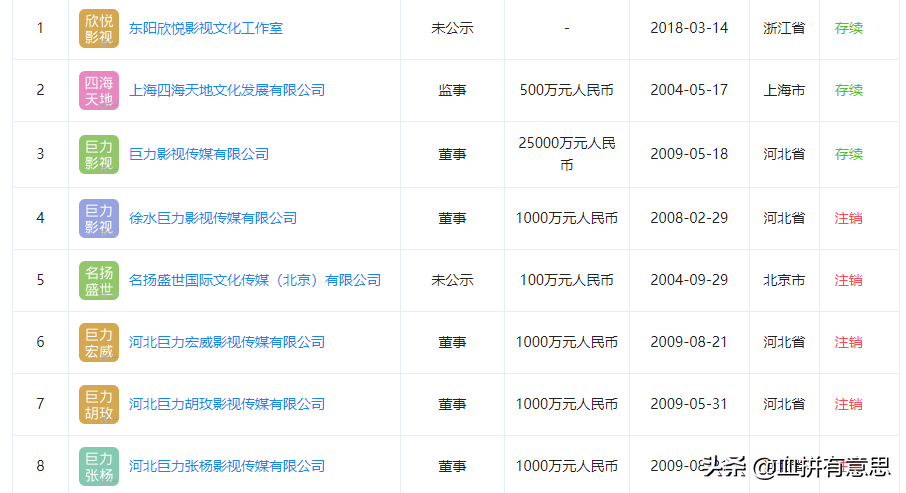
Task: Click 100万元人民币 capital cell
Action: click(566, 280)
